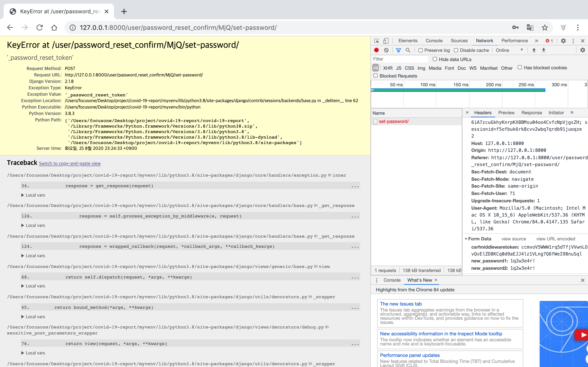Viewport: 588px width, 367px height.
Task: Open the network search magnifier
Action: pos(408,50)
